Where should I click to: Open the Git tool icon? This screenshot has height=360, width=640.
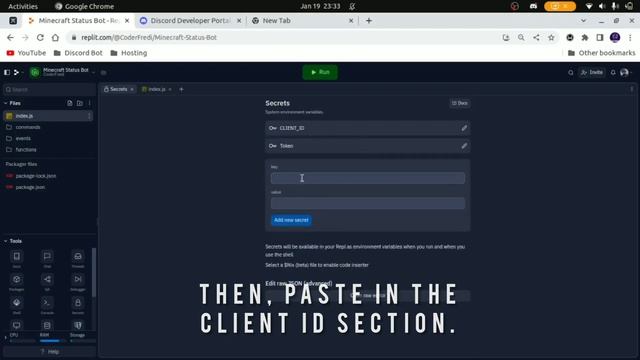(x=47, y=280)
